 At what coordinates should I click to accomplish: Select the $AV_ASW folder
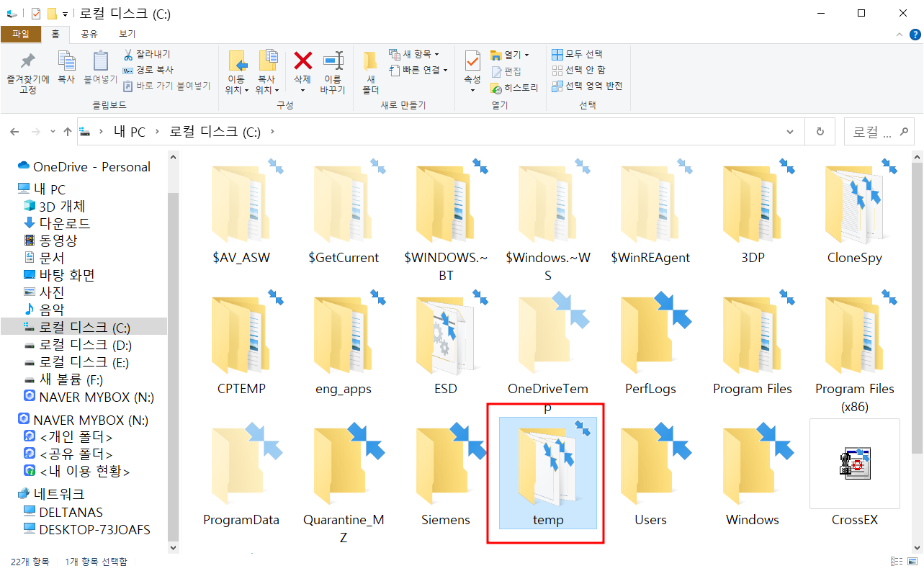click(241, 212)
